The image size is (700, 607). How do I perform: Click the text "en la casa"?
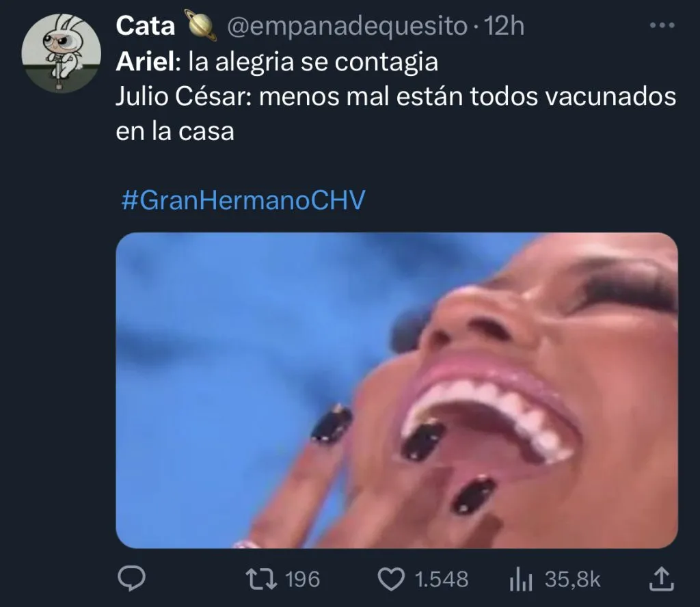pos(175,131)
